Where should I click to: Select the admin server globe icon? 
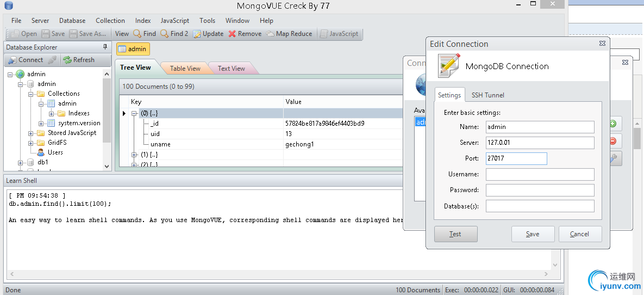[x=20, y=74]
